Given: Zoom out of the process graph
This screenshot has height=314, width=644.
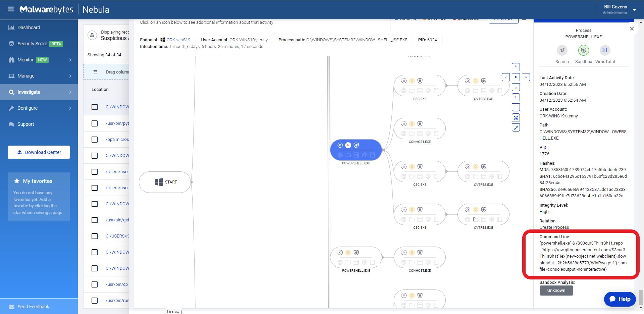Looking at the screenshot, I should (x=516, y=107).
